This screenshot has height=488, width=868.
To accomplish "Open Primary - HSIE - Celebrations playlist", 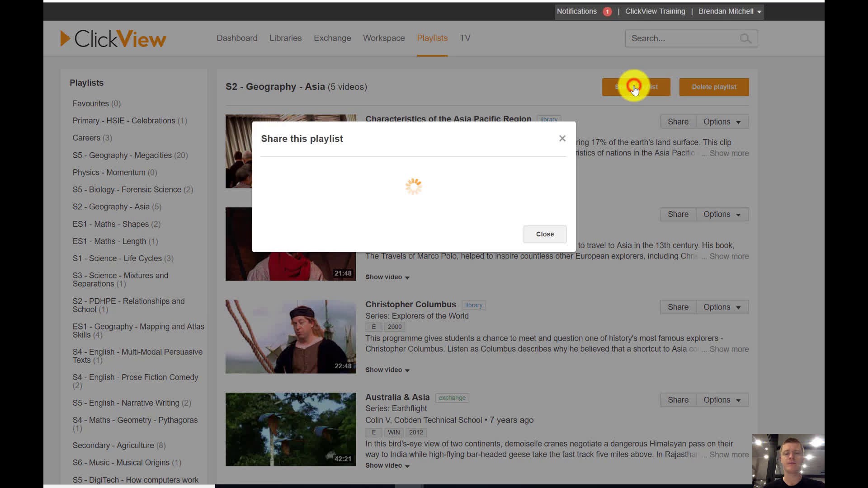I will (x=129, y=121).
